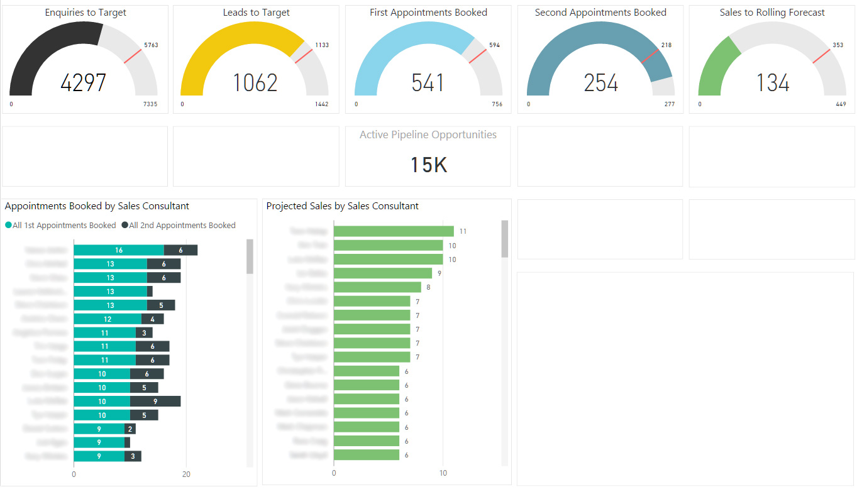Select the green Projected Sales bar valued 11

click(x=394, y=231)
